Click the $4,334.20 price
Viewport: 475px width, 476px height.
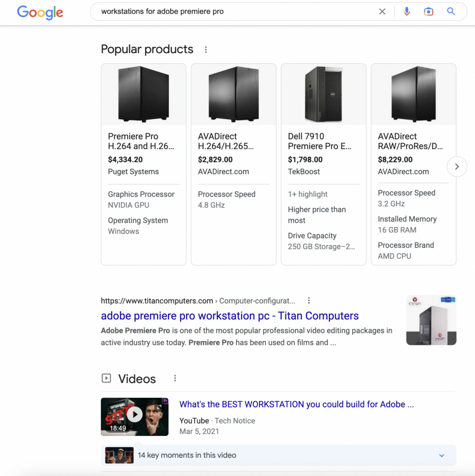(x=125, y=160)
